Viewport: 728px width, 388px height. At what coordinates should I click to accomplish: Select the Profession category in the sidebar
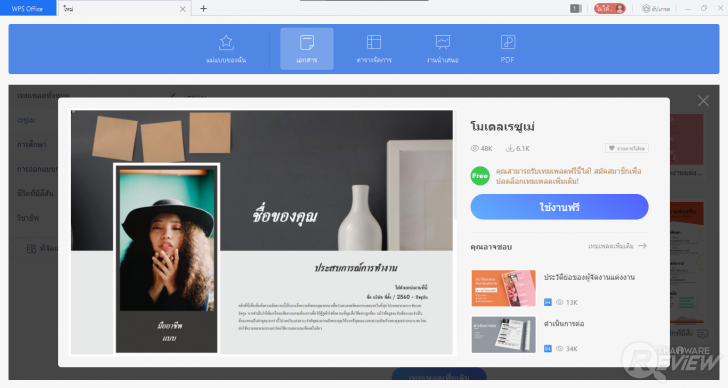[28, 217]
